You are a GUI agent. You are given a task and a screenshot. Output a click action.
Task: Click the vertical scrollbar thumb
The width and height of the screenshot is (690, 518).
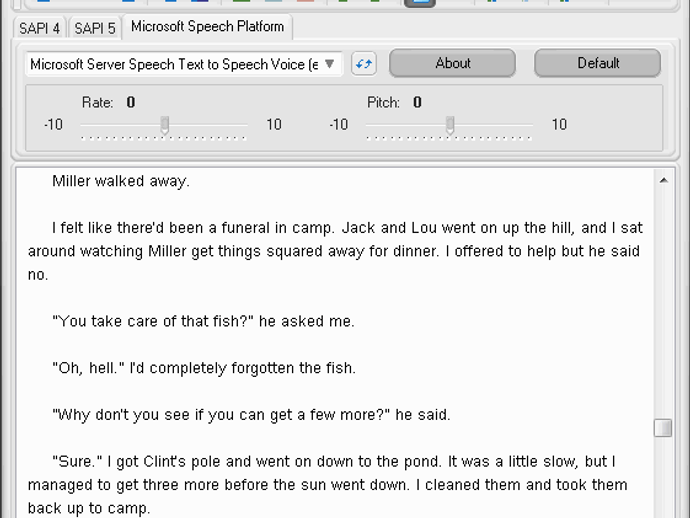tap(663, 428)
